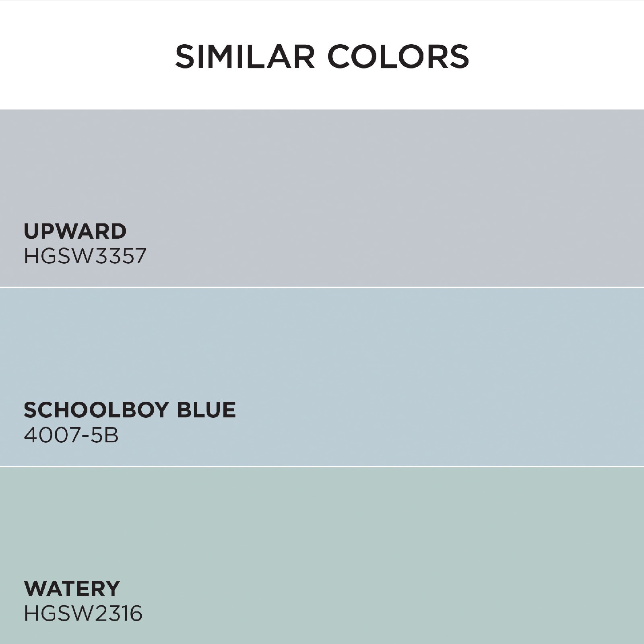This screenshot has width=644, height=644.
Task: Click the letter W in WATERY
Action: point(34,588)
